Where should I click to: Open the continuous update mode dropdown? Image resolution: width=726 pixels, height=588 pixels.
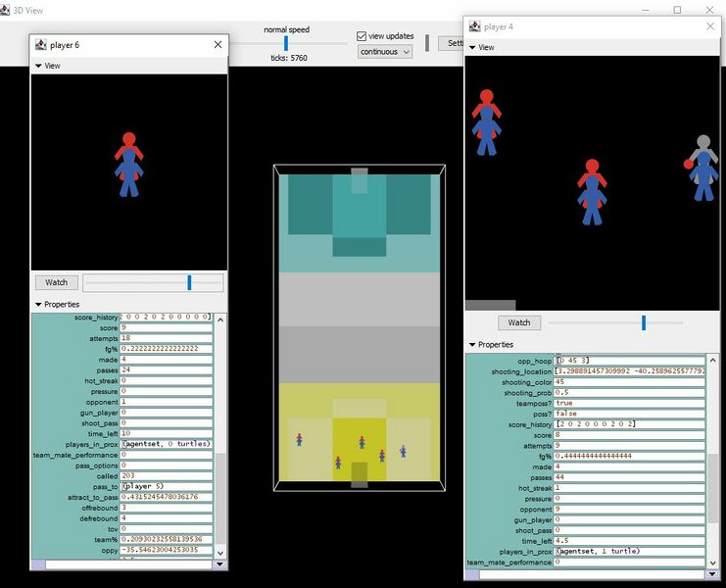[384, 52]
